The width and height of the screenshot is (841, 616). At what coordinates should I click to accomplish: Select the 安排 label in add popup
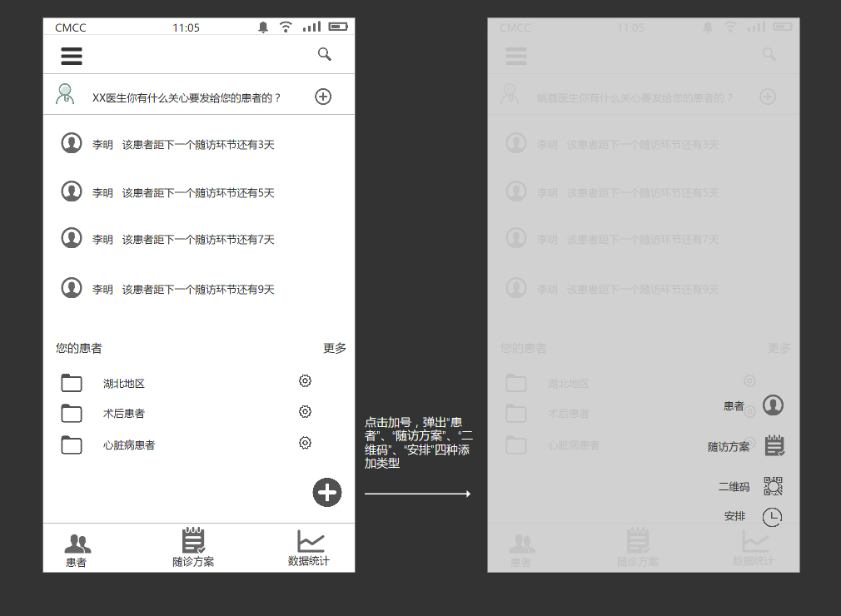point(734,516)
